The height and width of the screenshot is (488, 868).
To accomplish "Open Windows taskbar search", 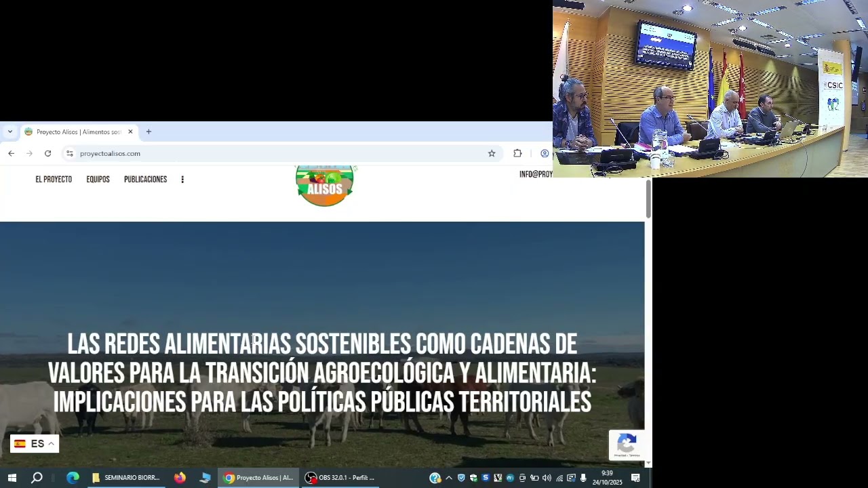I will coord(37,478).
